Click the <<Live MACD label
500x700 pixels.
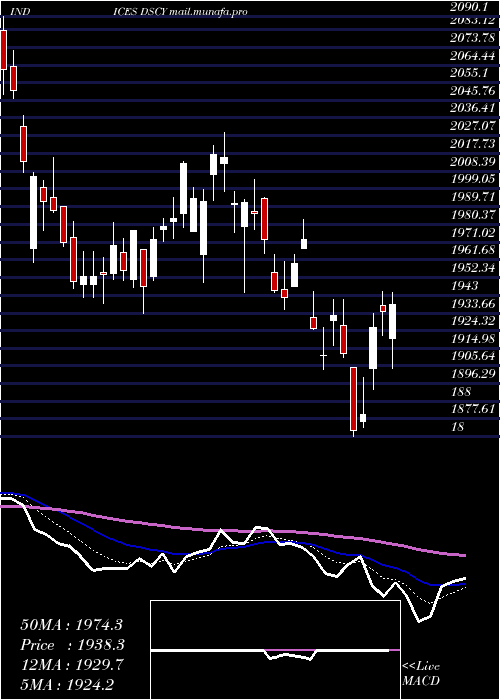421,673
